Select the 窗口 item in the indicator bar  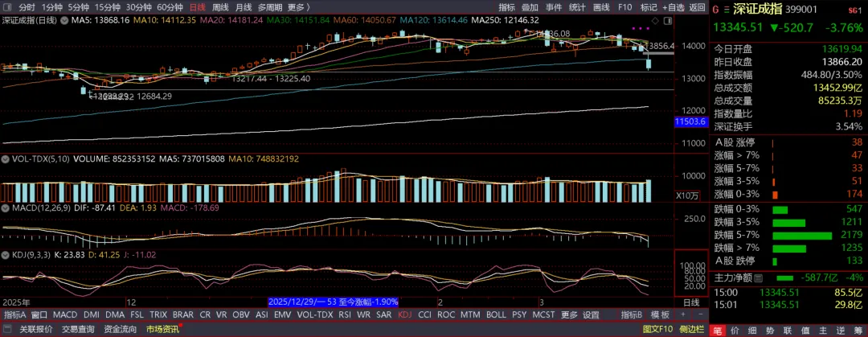(39, 314)
